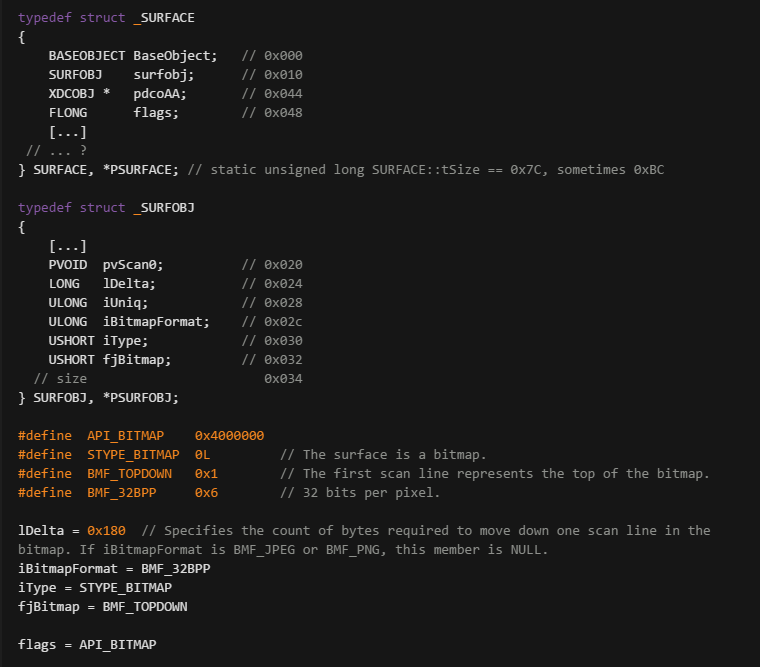
Task: Click the STYPE_BITMAP define name
Action: tap(133, 455)
